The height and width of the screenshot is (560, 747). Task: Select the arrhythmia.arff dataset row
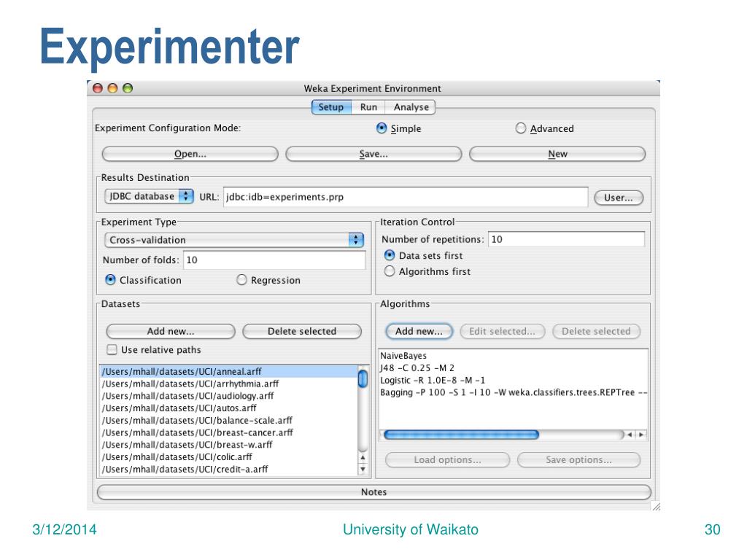click(228, 384)
